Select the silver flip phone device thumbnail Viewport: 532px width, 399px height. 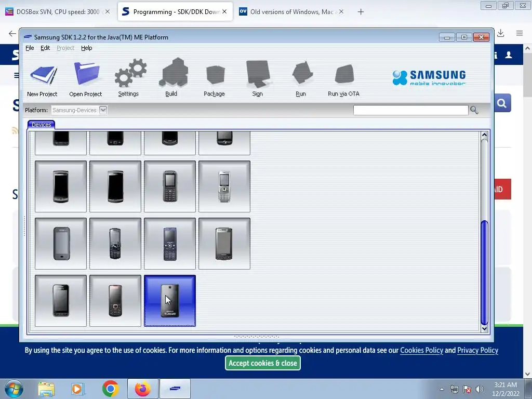tap(224, 187)
